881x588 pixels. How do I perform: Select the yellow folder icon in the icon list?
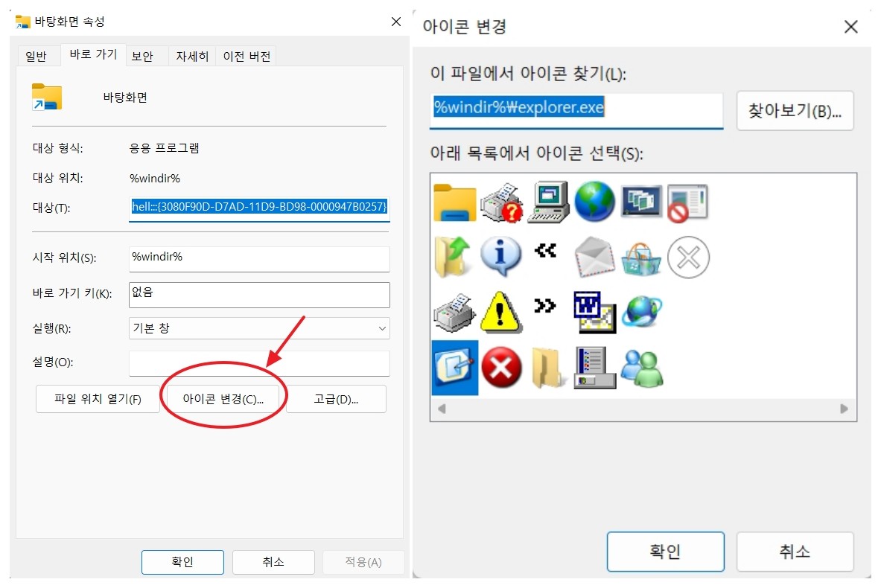[454, 201]
